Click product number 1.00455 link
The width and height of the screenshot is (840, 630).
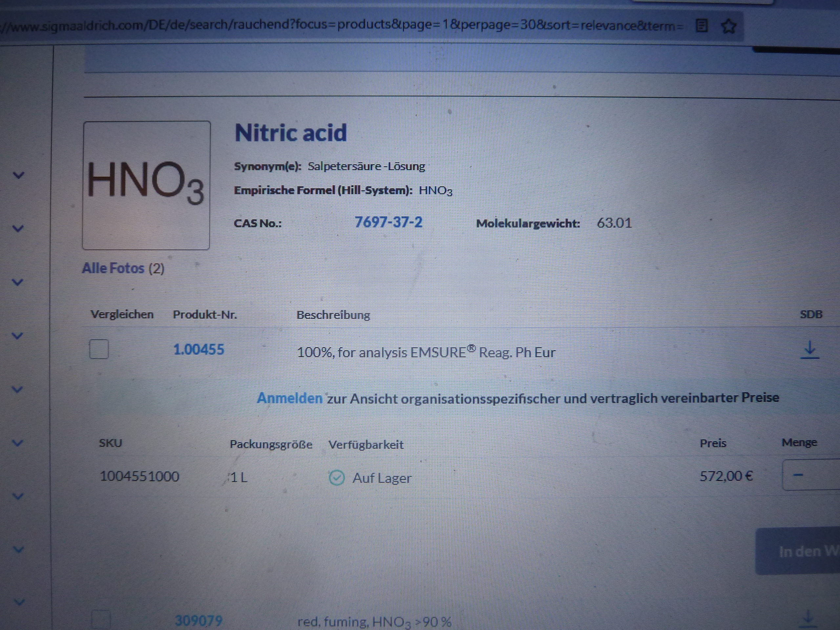click(199, 350)
